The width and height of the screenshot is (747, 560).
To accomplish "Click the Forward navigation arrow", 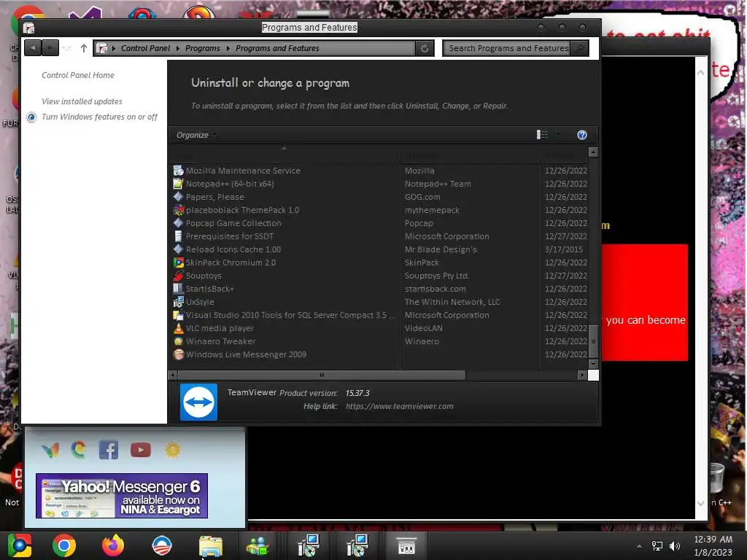I will [50, 48].
